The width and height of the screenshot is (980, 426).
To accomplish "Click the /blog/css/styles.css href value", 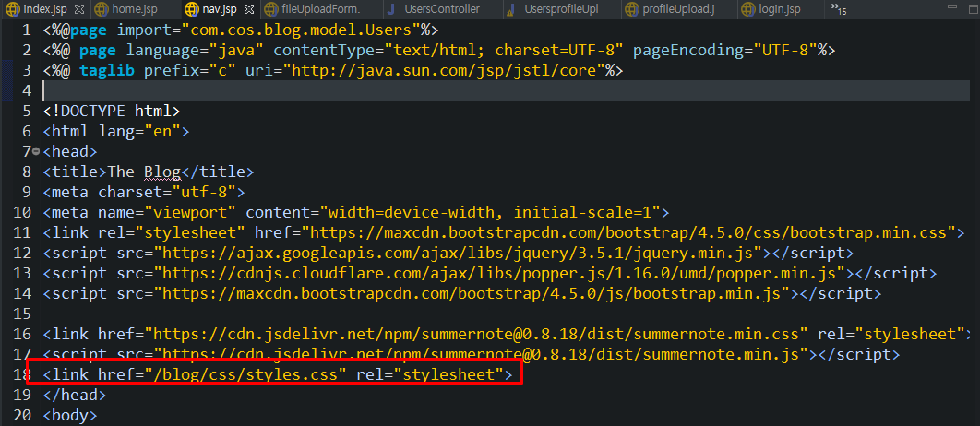I will coord(245,374).
